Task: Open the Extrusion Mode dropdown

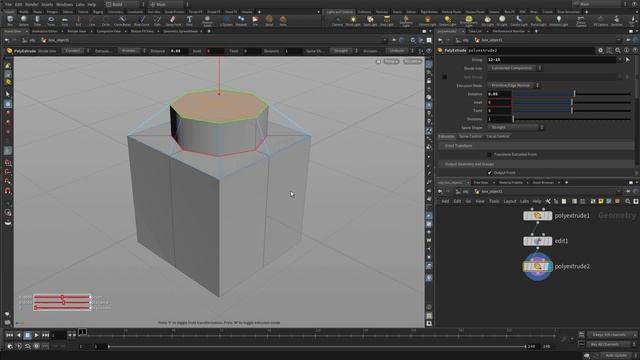Action: (x=513, y=86)
